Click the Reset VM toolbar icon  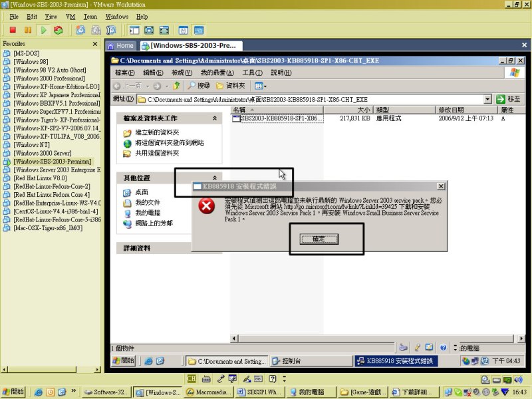(59, 30)
